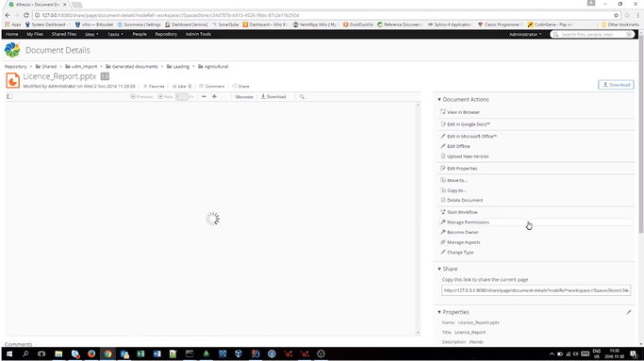Choose Copy to... action
Viewport: 644px width, 361px height.
point(454,190)
